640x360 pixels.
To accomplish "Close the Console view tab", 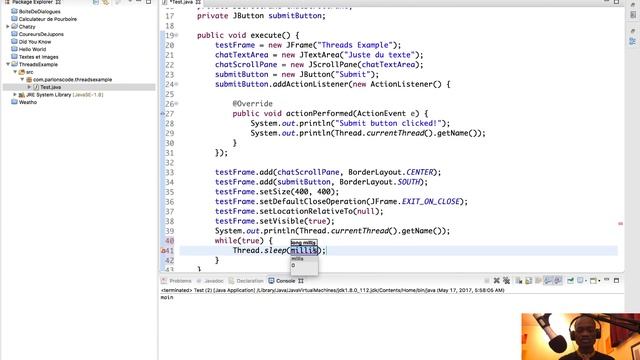I will (x=301, y=281).
